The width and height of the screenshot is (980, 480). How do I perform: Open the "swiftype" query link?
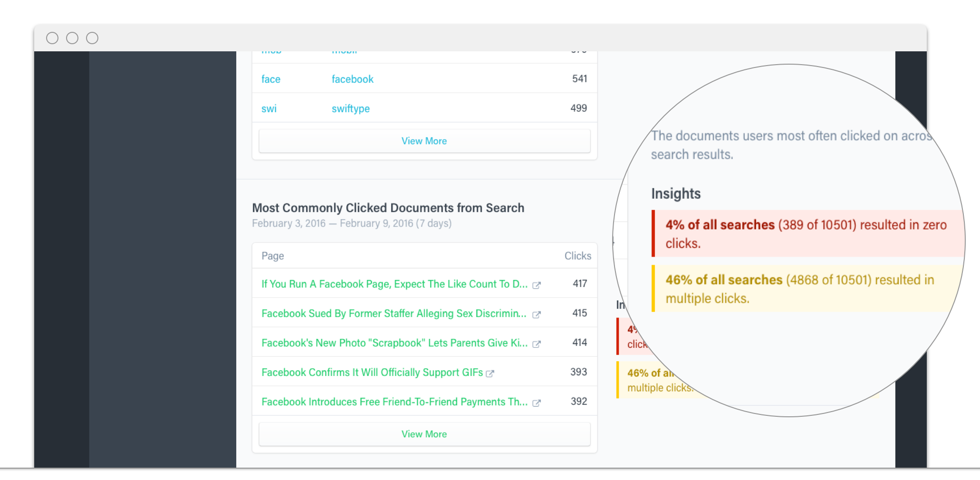(350, 109)
